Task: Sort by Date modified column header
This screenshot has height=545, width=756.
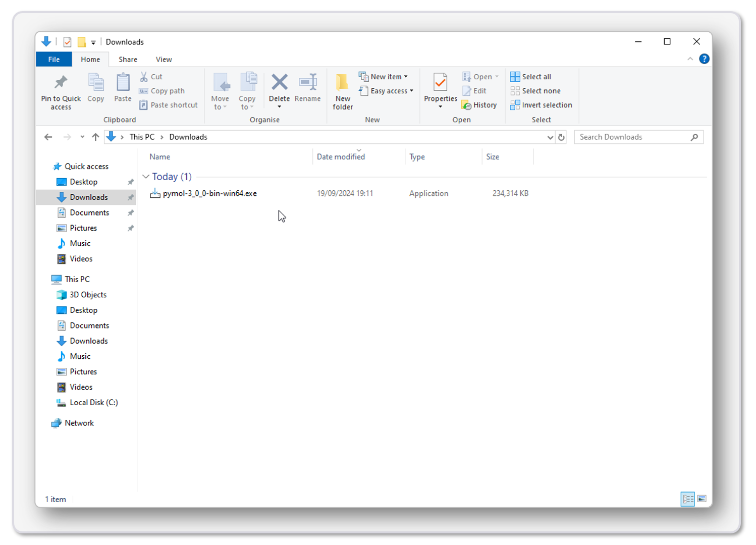Action: tap(341, 157)
